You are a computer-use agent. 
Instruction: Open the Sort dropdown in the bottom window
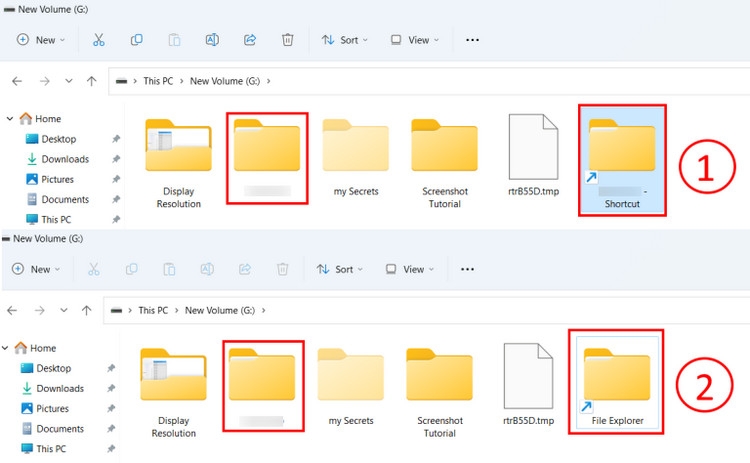click(340, 269)
